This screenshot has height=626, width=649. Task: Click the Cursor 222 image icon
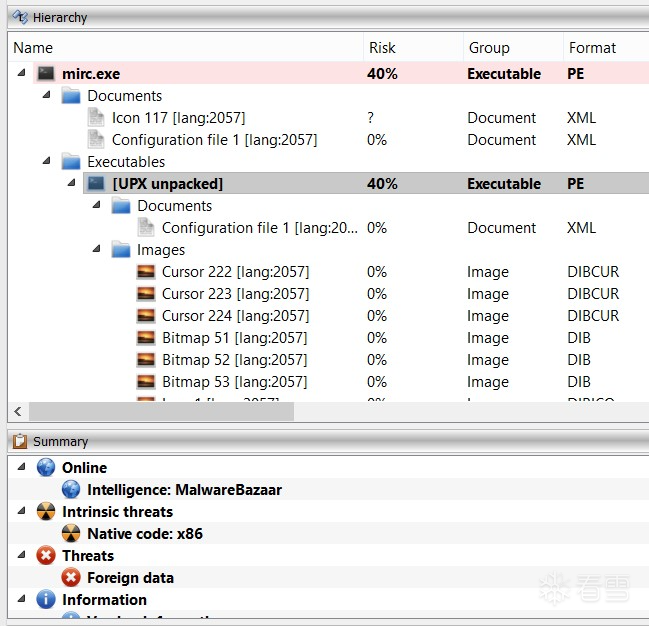pos(146,272)
